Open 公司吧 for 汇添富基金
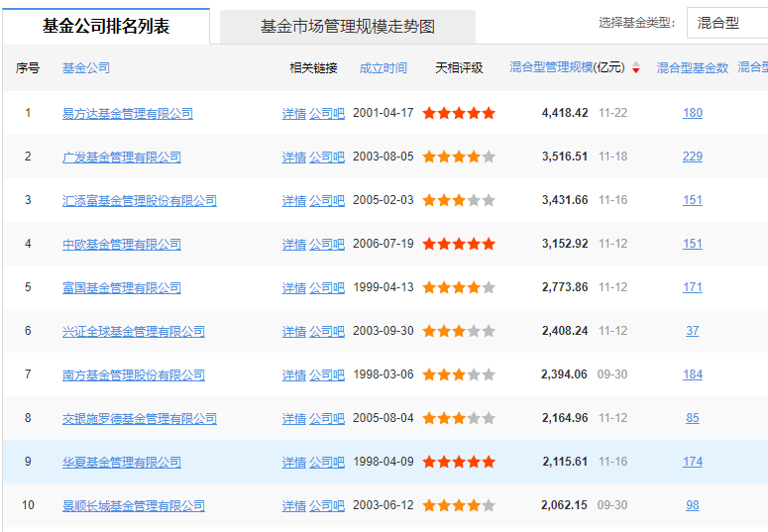768x532 pixels. click(327, 200)
